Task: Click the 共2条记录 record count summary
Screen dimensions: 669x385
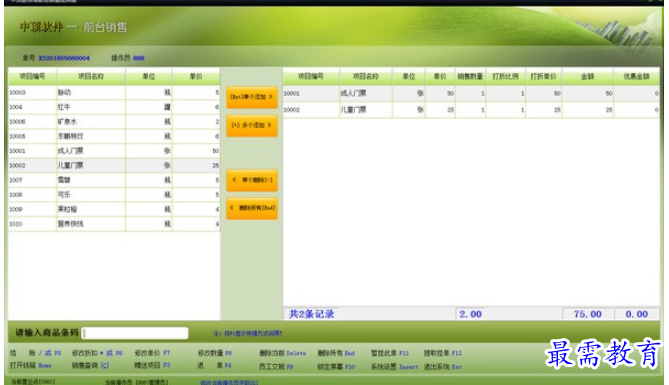Action: [x=311, y=314]
